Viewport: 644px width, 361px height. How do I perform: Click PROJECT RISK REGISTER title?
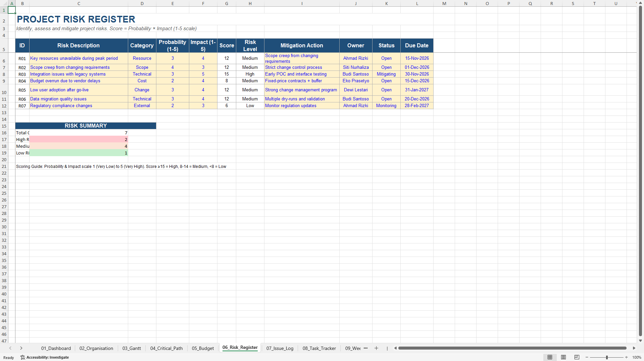click(x=76, y=19)
